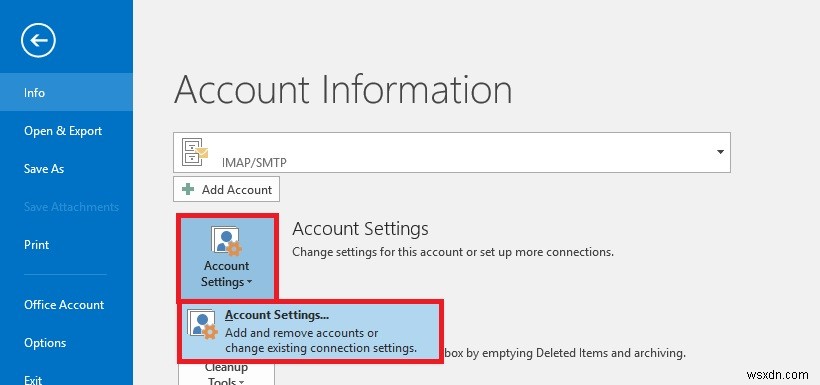Click the IMAP/SMTP label text
820x385 pixels.
click(254, 163)
